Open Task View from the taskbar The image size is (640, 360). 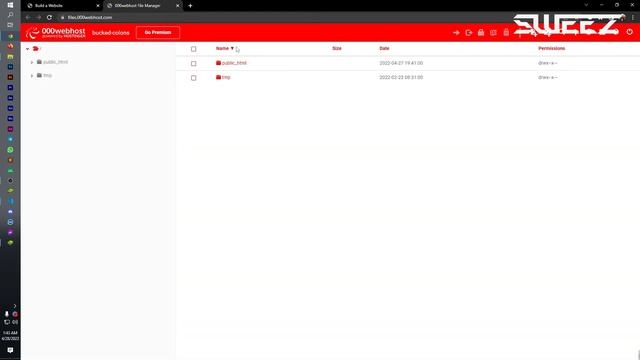[10, 25]
